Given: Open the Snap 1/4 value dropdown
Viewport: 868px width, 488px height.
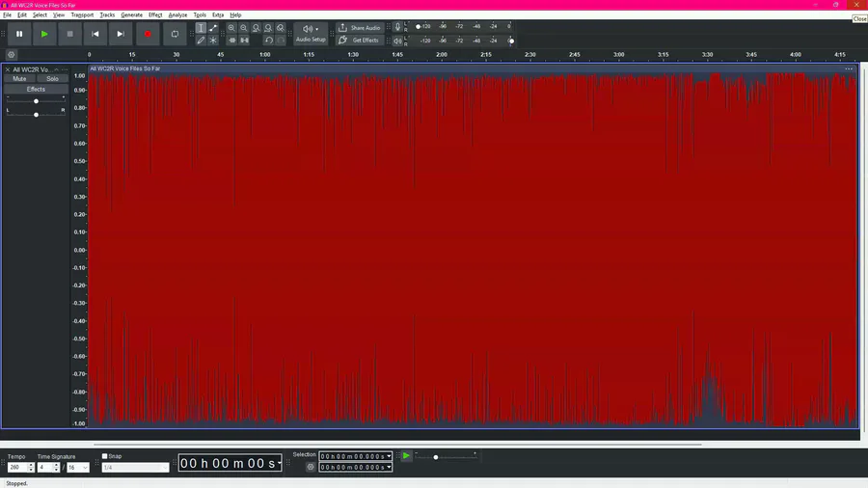Looking at the screenshot, I should coord(135,468).
